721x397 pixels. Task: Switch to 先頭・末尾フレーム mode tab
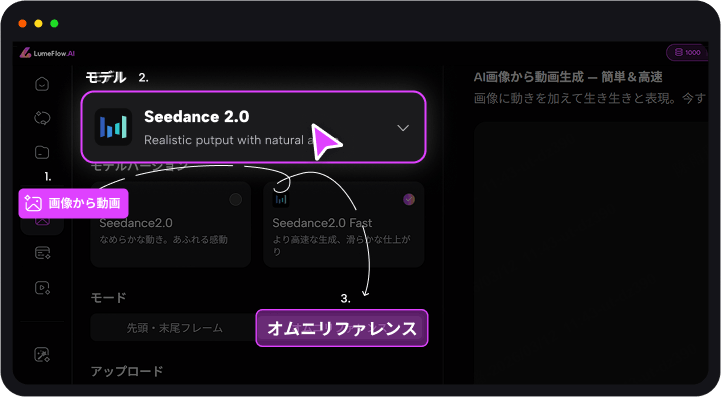tap(175, 328)
